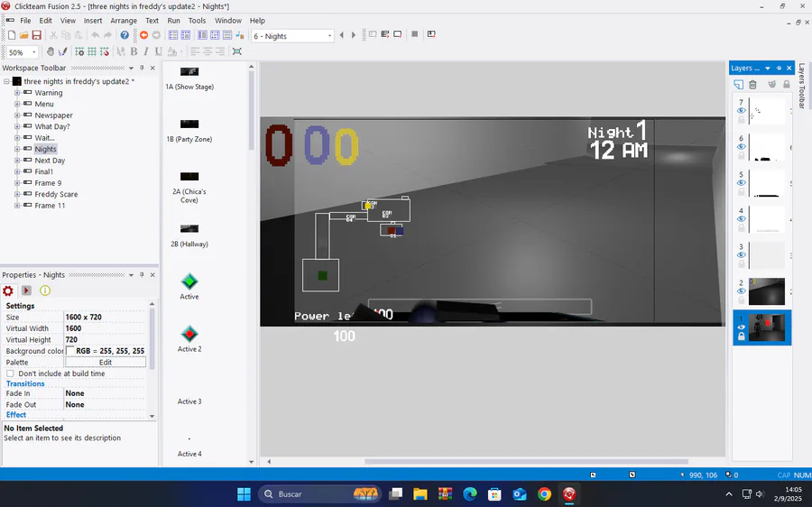
Task: Click the horizontal frame editor scrollbar
Action: click(x=526, y=461)
